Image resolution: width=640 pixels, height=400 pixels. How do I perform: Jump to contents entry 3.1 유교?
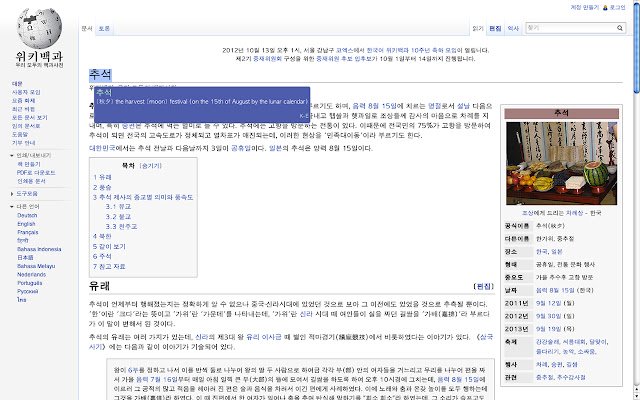118,207
